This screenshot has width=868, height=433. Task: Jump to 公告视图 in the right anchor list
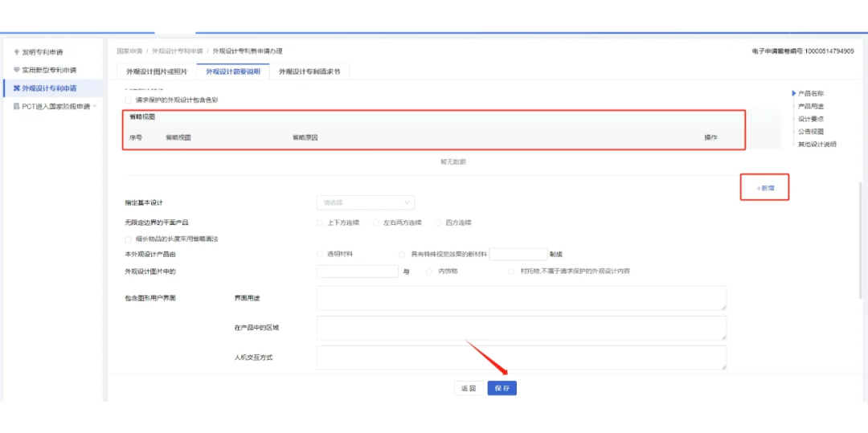[811, 132]
